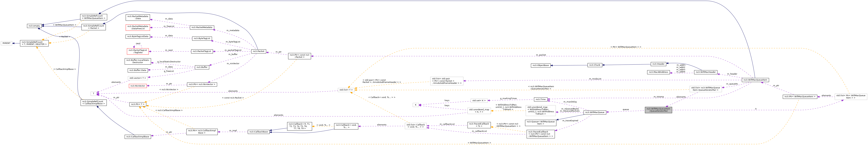Select the std::vector< T > node
868x145 pixels.
coord(138,78)
